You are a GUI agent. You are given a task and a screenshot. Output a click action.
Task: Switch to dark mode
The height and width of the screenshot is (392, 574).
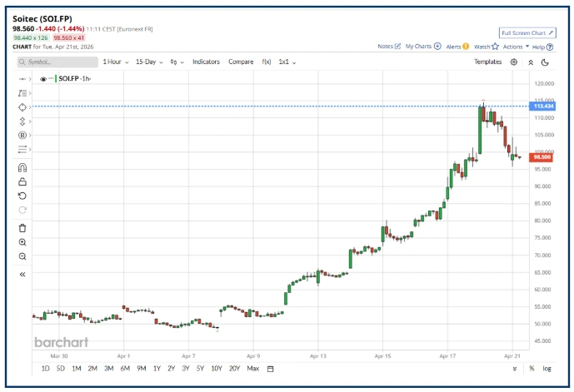point(545,62)
